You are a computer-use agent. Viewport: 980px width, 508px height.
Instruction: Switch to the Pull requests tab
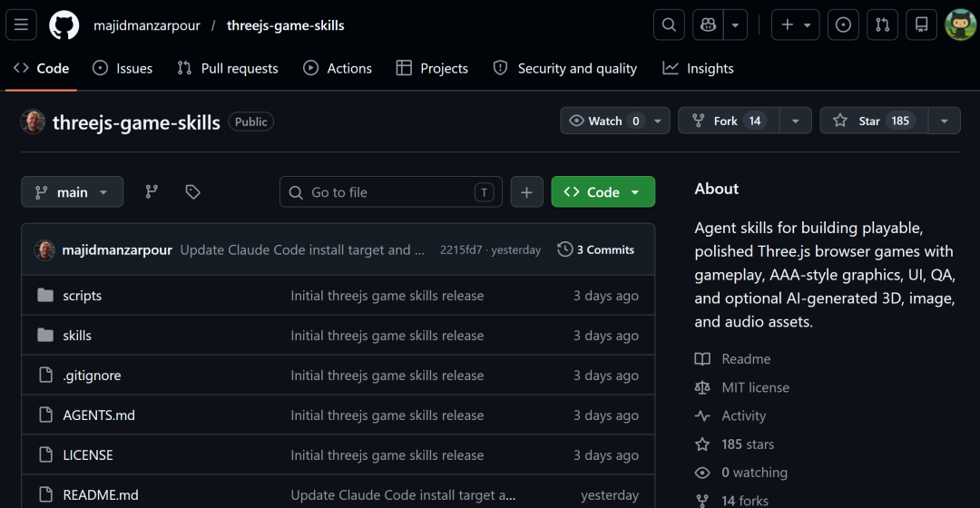228,68
